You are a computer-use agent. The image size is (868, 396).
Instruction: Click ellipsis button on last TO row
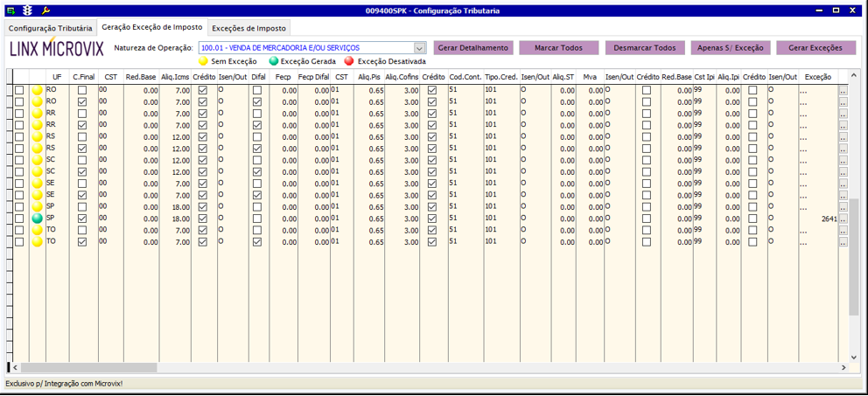coord(843,242)
